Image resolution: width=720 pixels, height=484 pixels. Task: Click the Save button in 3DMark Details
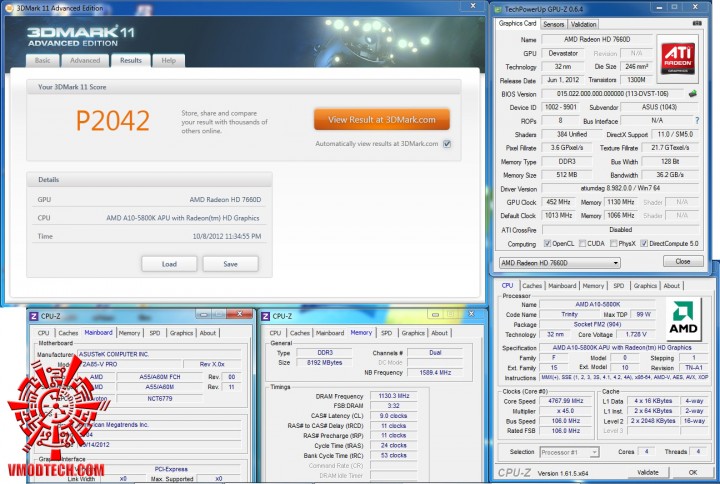point(231,264)
